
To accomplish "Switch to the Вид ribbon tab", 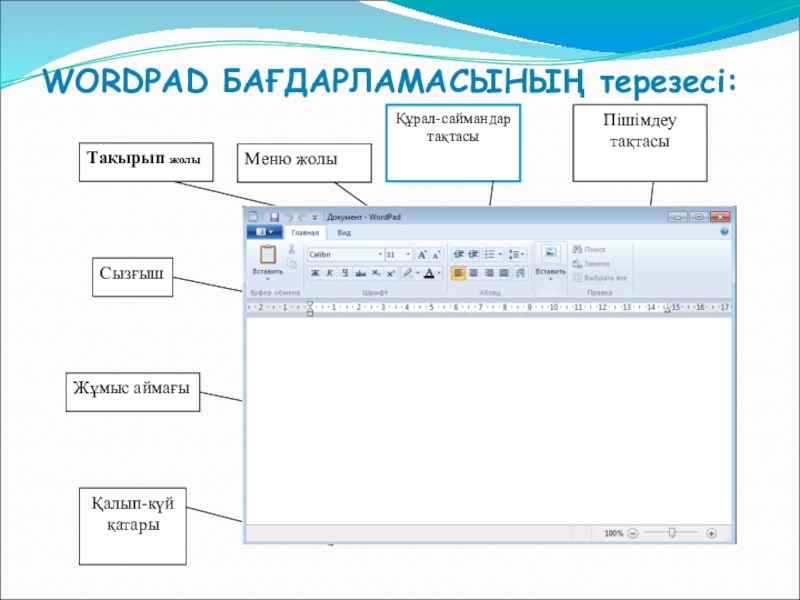I will pyautogui.click(x=344, y=233).
